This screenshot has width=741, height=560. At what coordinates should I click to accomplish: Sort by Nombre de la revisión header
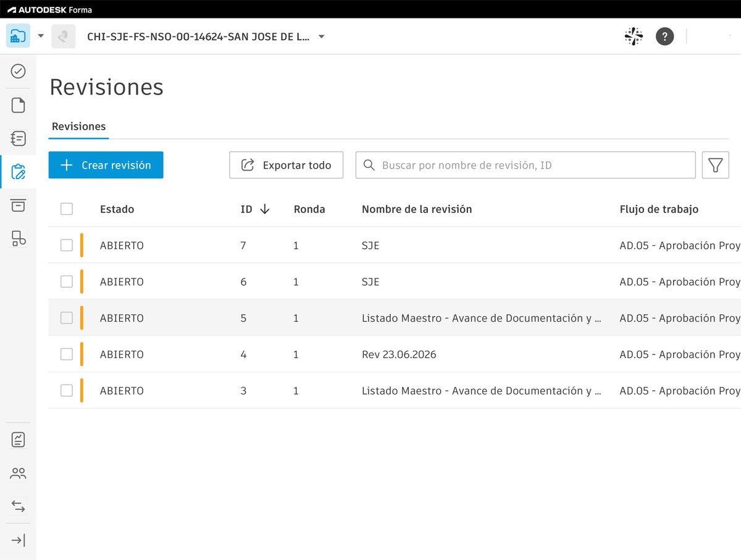pyautogui.click(x=417, y=209)
